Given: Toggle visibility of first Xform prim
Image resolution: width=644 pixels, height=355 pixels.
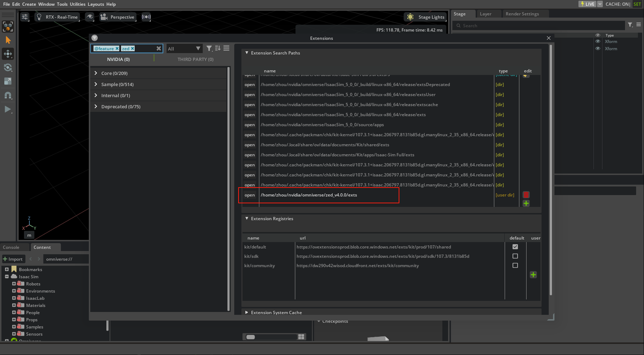Looking at the screenshot, I should pyautogui.click(x=598, y=42).
